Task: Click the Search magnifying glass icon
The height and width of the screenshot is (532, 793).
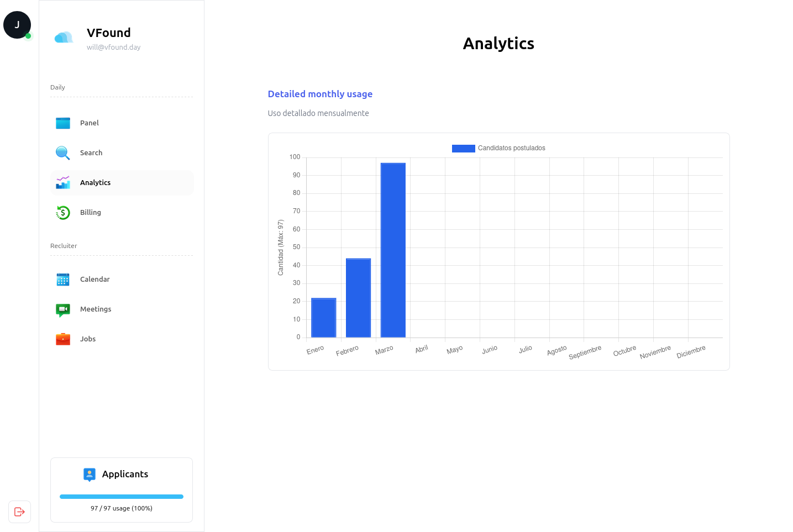Action: (x=63, y=153)
